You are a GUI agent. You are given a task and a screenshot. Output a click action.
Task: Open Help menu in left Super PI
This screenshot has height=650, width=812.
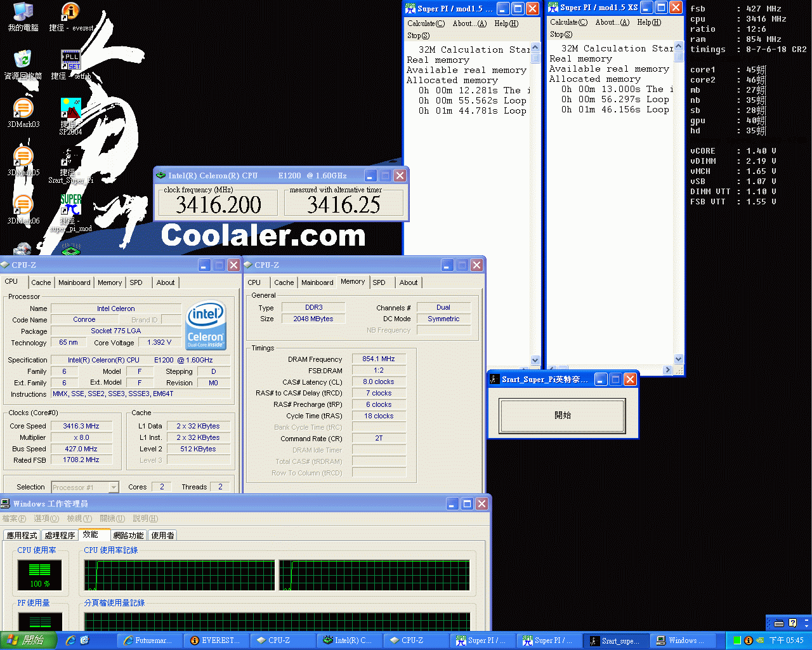[x=506, y=23]
